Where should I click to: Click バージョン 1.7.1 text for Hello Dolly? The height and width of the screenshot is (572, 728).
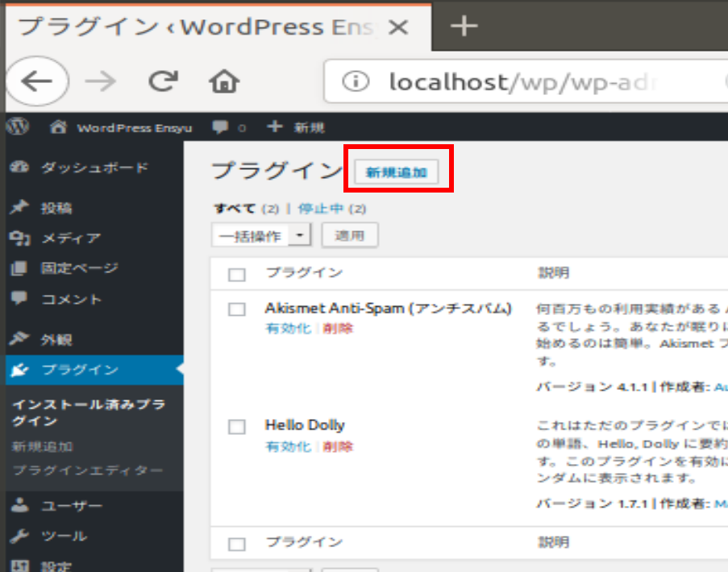click(x=592, y=504)
